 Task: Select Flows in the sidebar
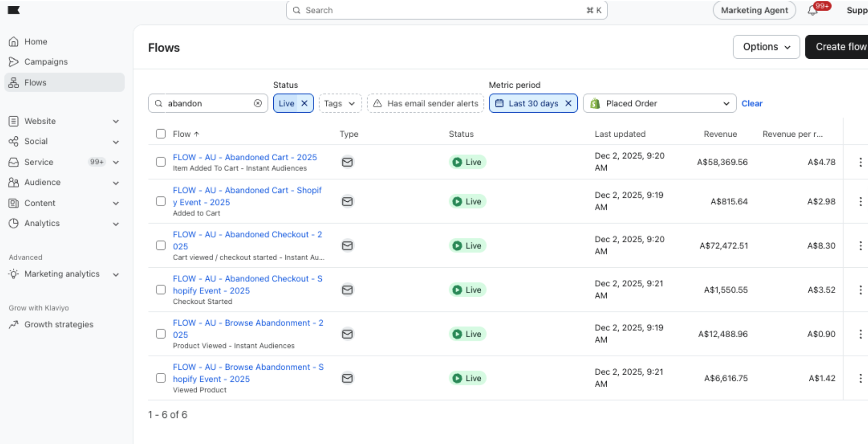coord(64,83)
